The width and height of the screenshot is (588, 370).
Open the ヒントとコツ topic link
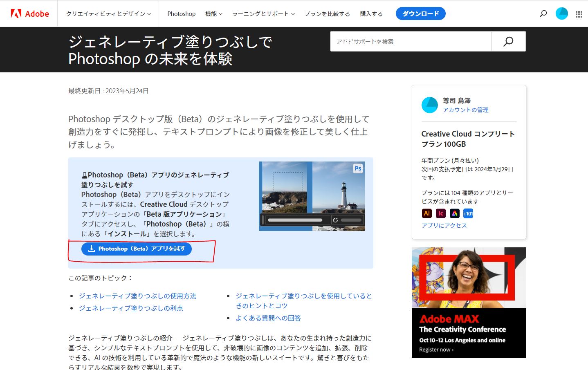pyautogui.click(x=304, y=301)
